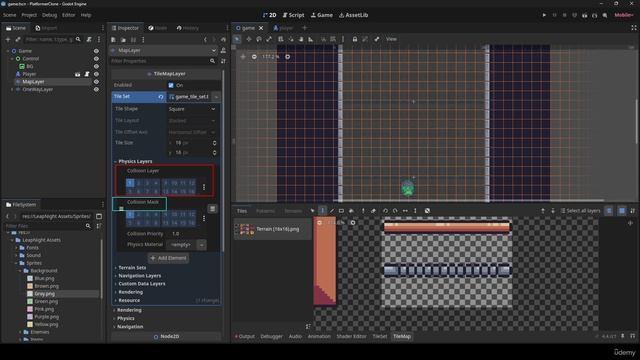Open the Output bottom panel
The image size is (640, 360).
(244, 336)
